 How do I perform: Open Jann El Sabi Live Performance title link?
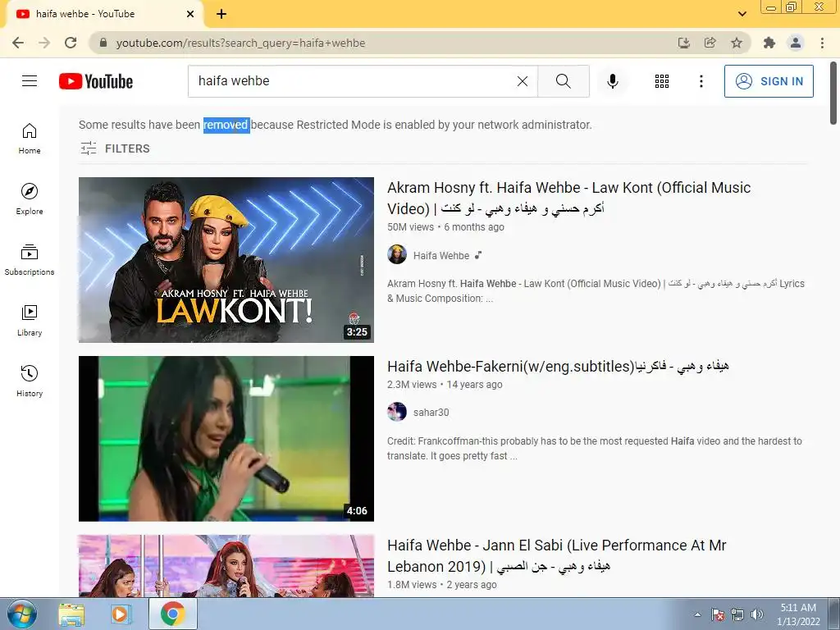click(557, 555)
